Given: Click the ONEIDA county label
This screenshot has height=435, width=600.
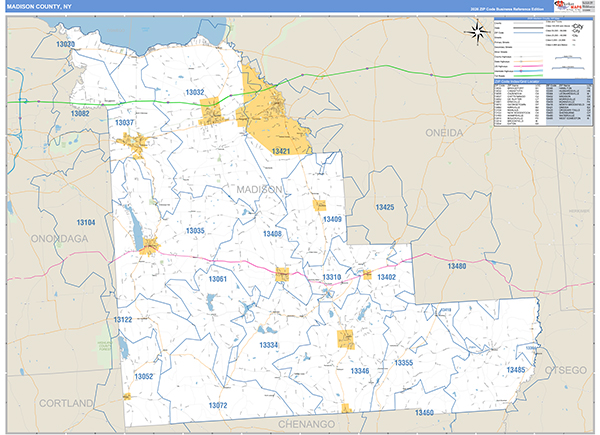Looking at the screenshot, I should pos(444,132).
